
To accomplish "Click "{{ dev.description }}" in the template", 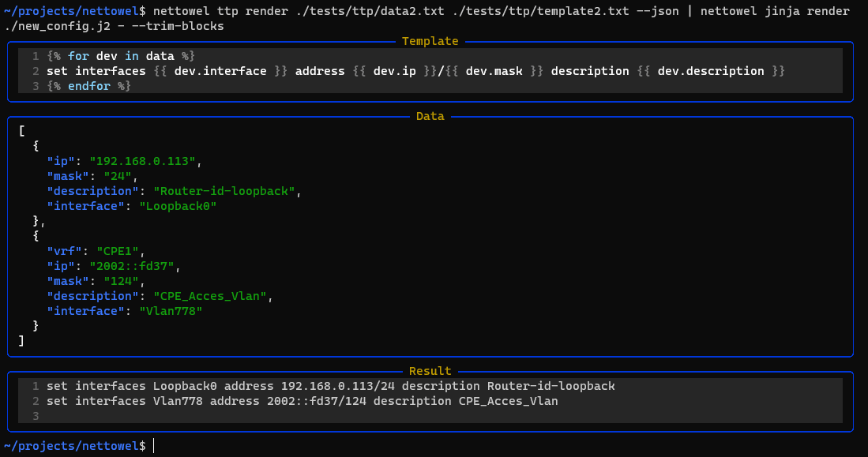I will click(711, 71).
